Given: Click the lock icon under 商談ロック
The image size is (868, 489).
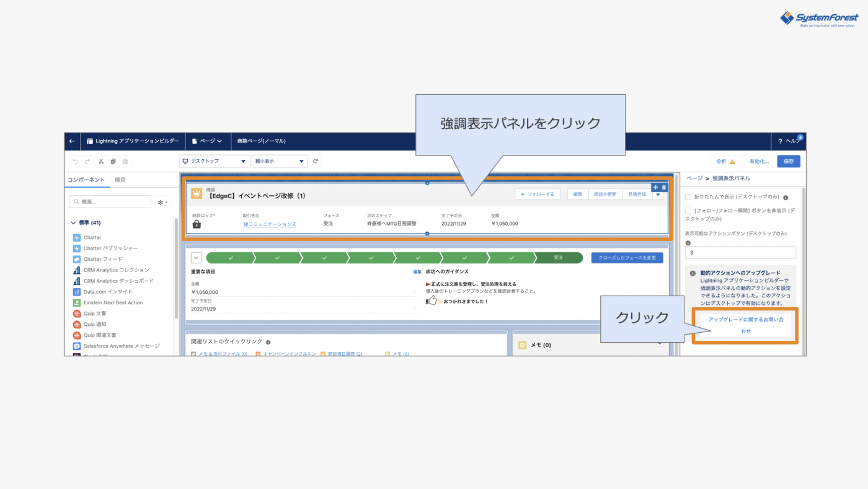Looking at the screenshot, I should [x=197, y=224].
